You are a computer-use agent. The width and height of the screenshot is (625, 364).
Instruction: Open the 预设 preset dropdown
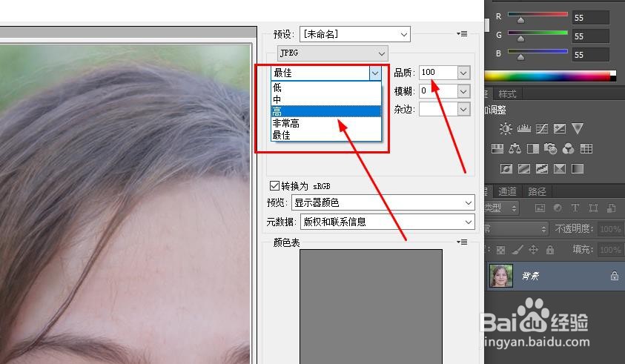354,34
